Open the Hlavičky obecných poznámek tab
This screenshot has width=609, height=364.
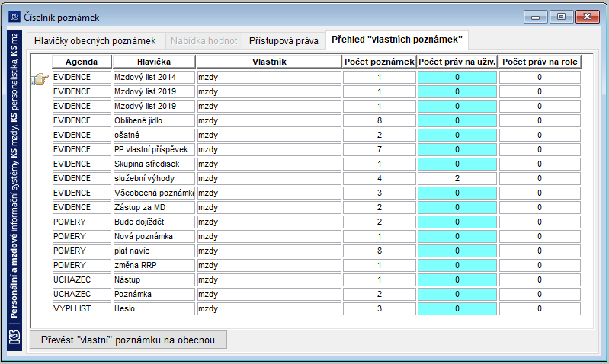pos(95,41)
